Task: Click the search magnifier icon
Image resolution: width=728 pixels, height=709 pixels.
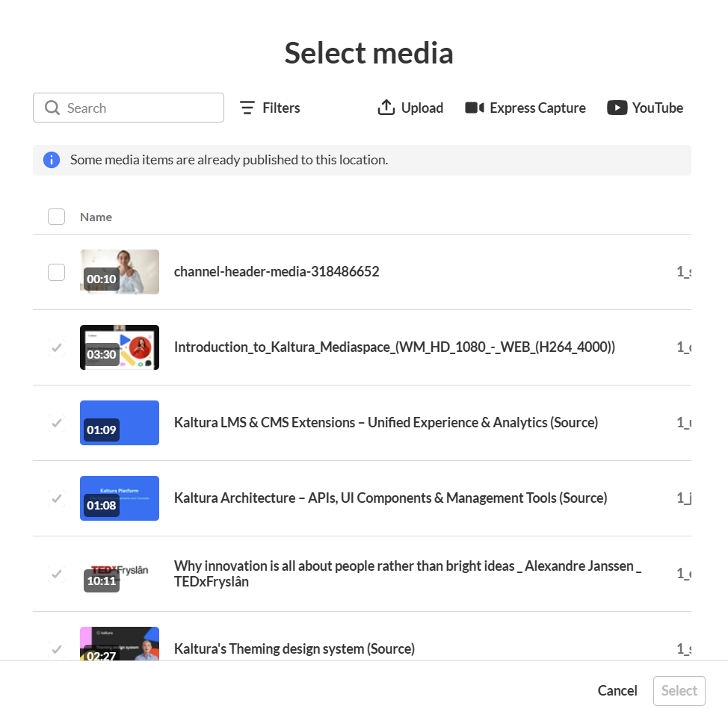Action: [52, 108]
